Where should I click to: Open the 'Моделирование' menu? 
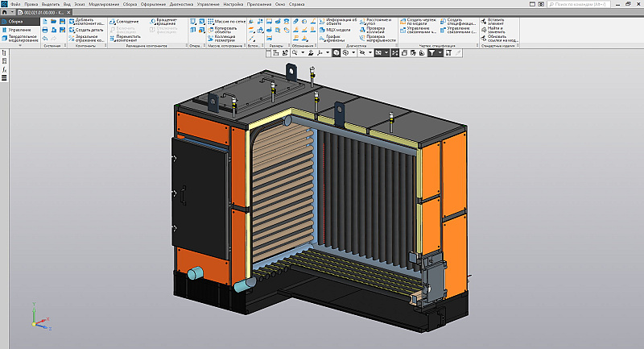104,4
